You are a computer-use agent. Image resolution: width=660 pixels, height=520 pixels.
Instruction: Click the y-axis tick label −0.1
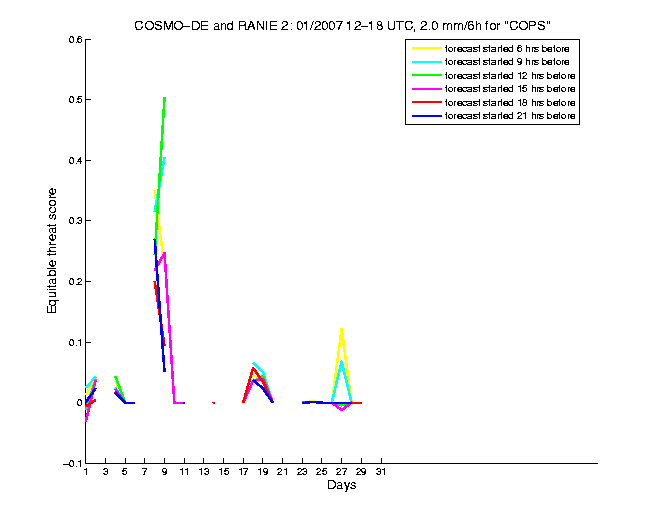[x=70, y=463]
